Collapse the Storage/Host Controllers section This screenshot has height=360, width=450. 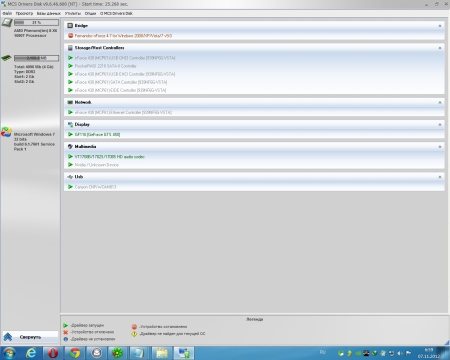(440, 48)
